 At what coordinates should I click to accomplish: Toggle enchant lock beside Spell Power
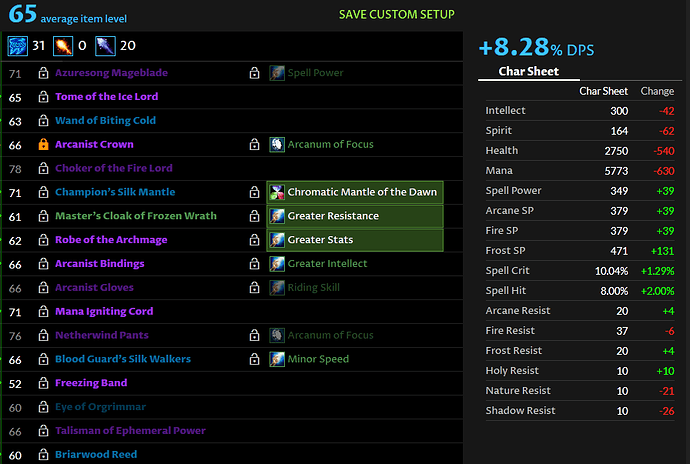(x=254, y=73)
